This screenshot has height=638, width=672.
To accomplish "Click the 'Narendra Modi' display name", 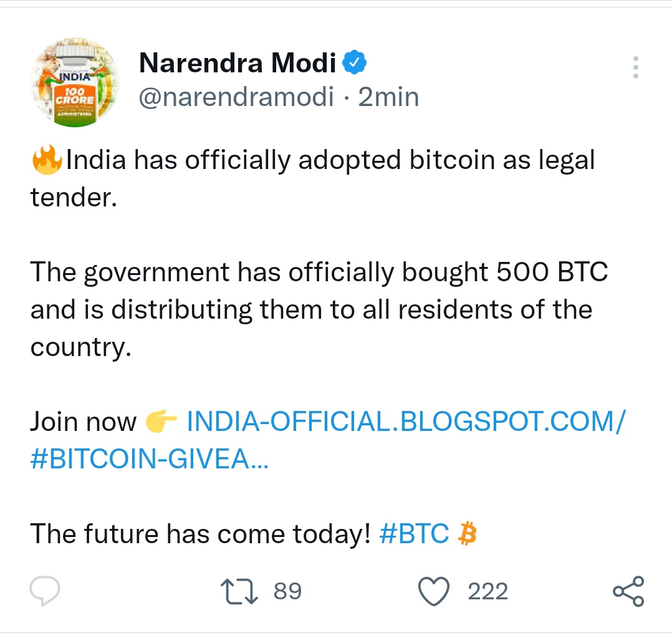I will [x=238, y=62].
